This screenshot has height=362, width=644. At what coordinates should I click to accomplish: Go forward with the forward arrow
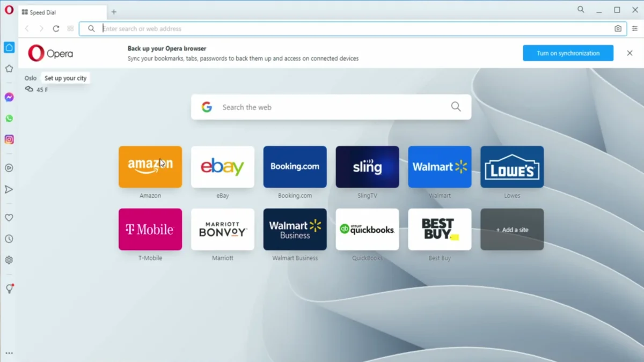(41, 28)
